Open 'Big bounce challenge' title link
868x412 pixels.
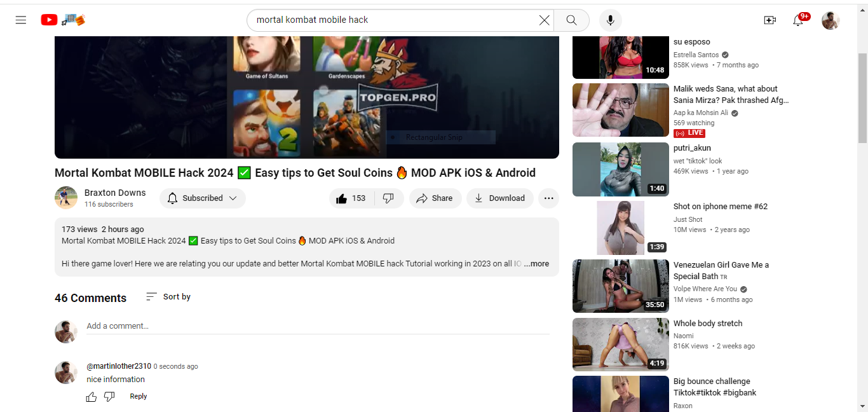[715, 387]
